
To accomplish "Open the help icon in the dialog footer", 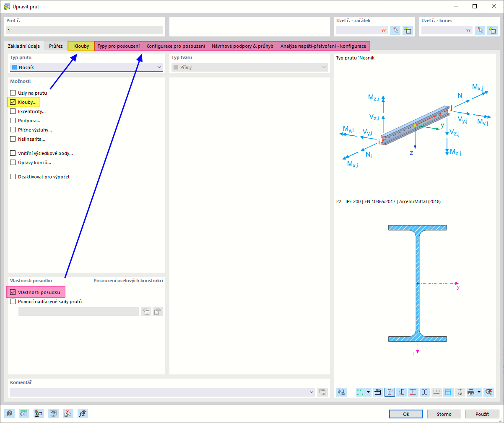I will pos(9,414).
